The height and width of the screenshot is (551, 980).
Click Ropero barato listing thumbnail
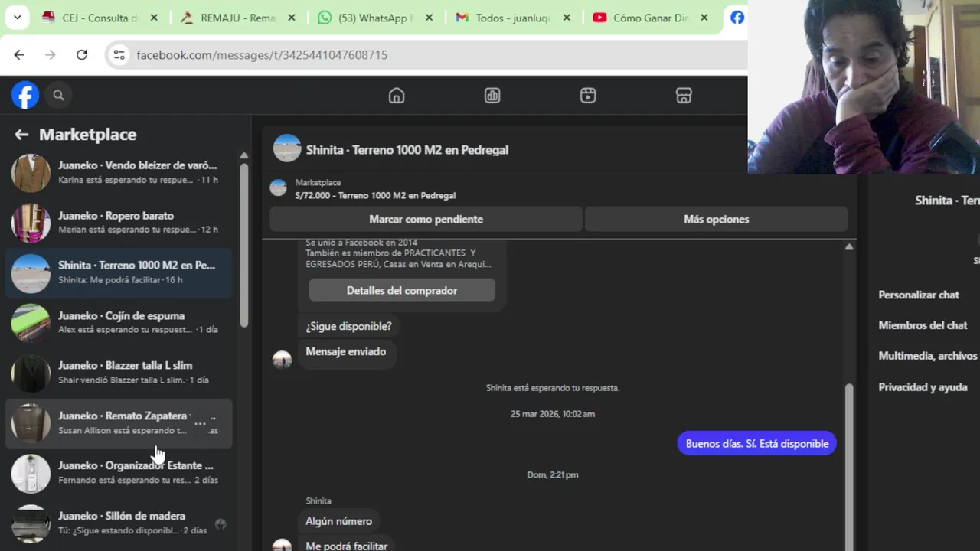click(31, 223)
